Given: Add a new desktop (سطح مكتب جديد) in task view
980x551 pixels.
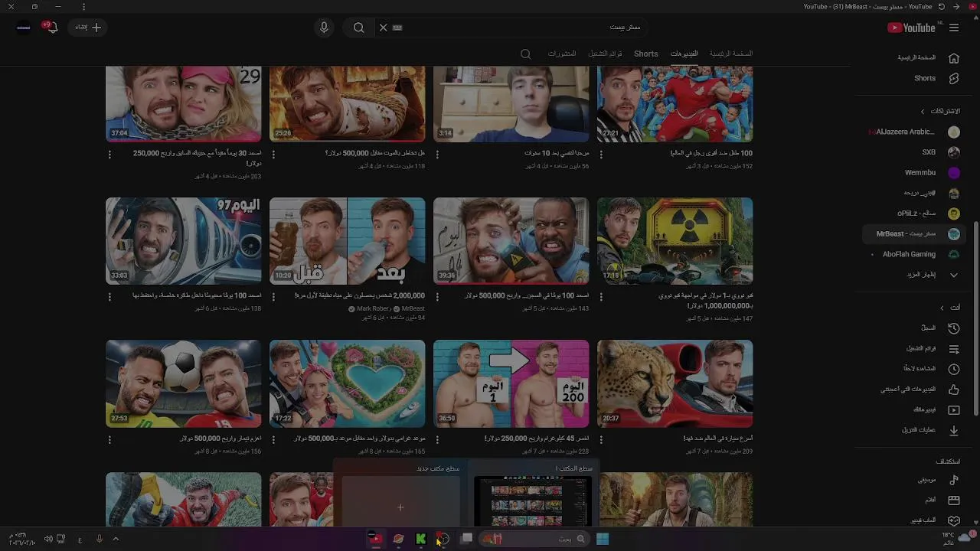Looking at the screenshot, I should click(x=400, y=501).
